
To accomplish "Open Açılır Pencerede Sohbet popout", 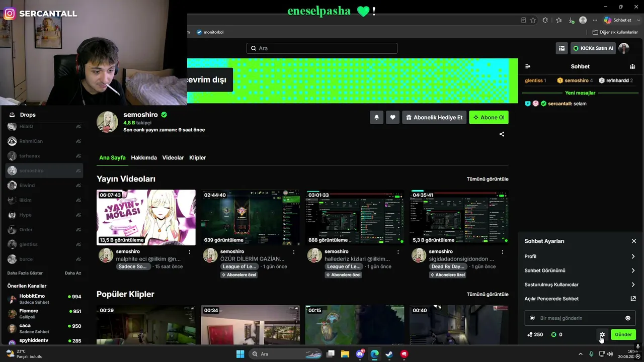I will tap(580, 299).
